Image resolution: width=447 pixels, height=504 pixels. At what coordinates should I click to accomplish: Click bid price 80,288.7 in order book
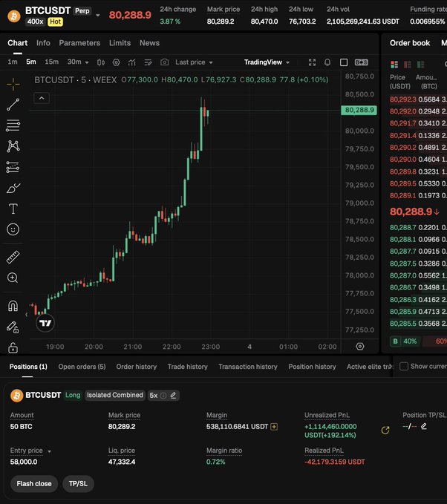coord(403,228)
